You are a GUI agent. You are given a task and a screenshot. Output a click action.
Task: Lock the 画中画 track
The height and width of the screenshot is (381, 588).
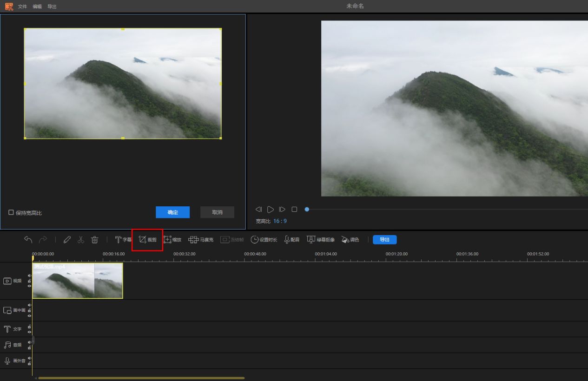(29, 311)
